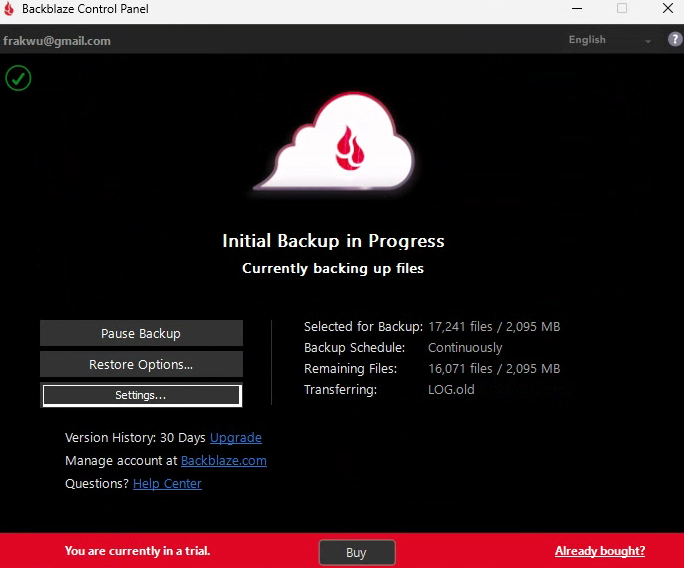Click the Upgrade version history link
This screenshot has width=684, height=568.
tap(236, 438)
